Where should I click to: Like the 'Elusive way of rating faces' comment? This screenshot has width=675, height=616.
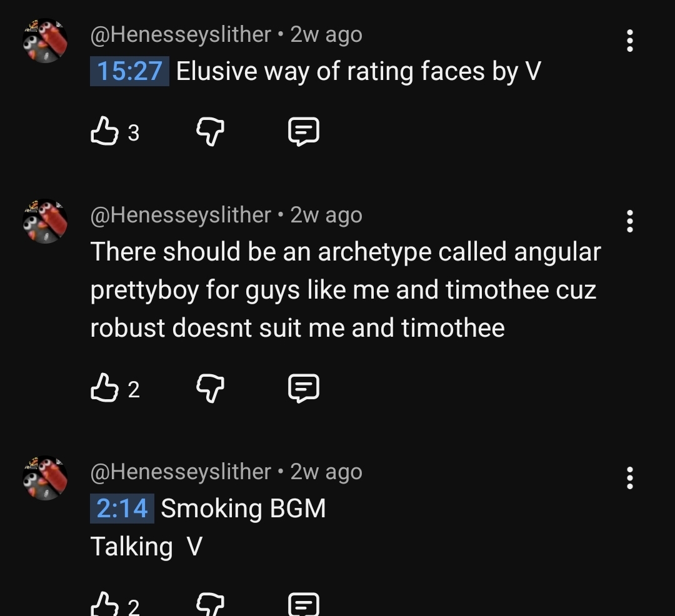click(104, 131)
